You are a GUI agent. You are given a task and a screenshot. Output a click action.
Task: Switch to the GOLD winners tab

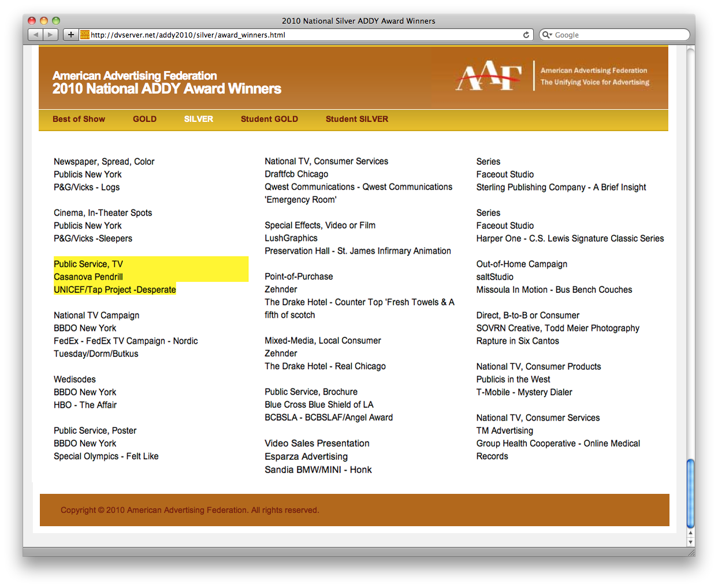point(144,119)
